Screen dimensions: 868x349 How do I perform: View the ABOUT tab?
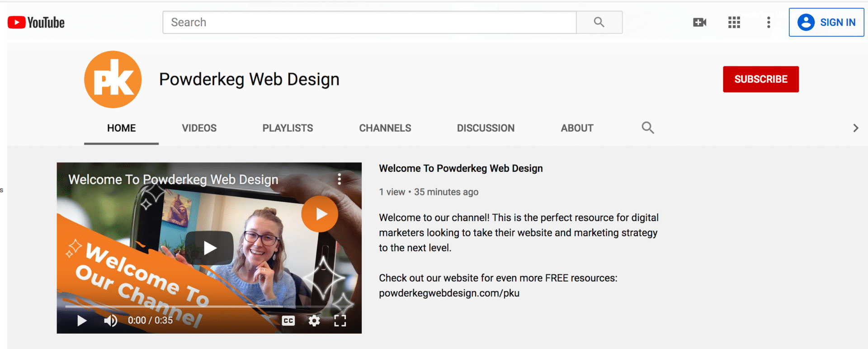tap(577, 128)
